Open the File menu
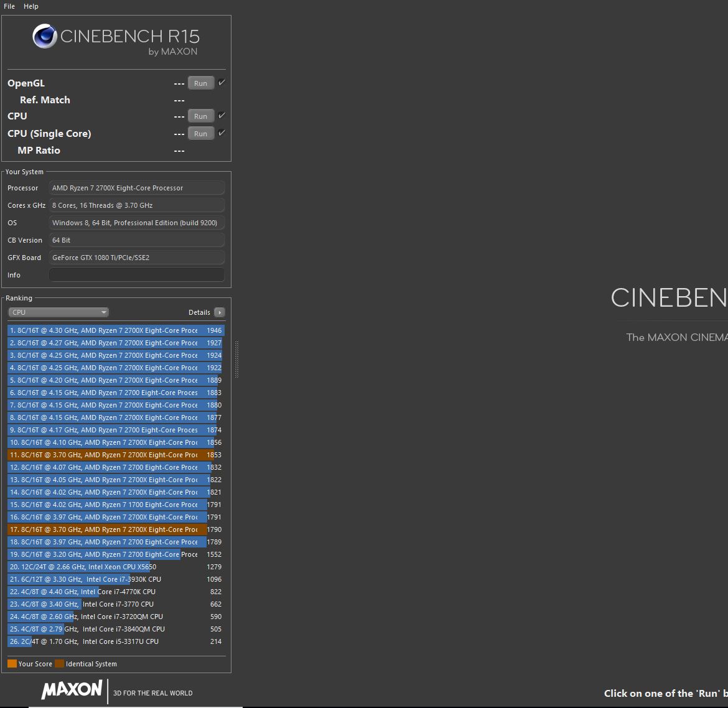 [x=9, y=6]
